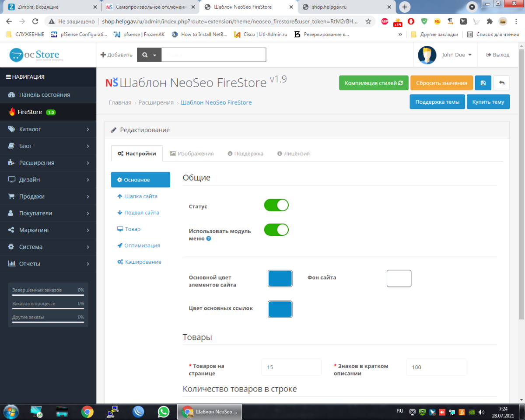The height and width of the screenshot is (420, 525).
Task: Open the yellow 1C extension icon
Action: [x=437, y=21]
